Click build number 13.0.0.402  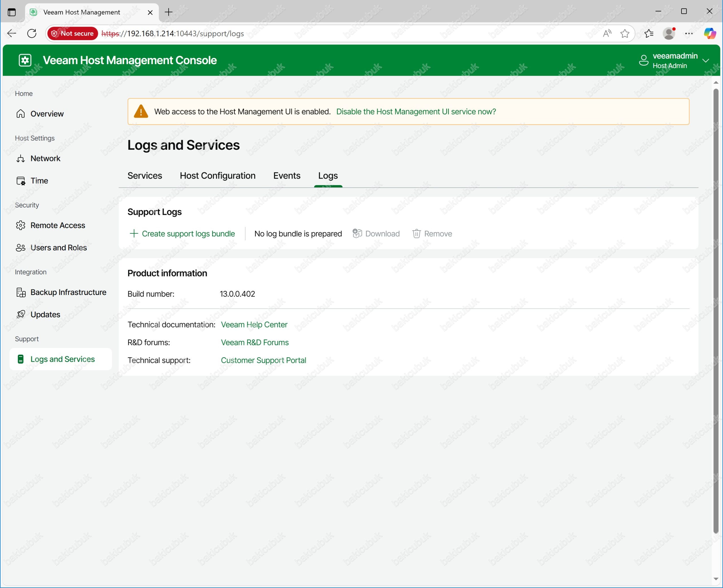coord(237,294)
